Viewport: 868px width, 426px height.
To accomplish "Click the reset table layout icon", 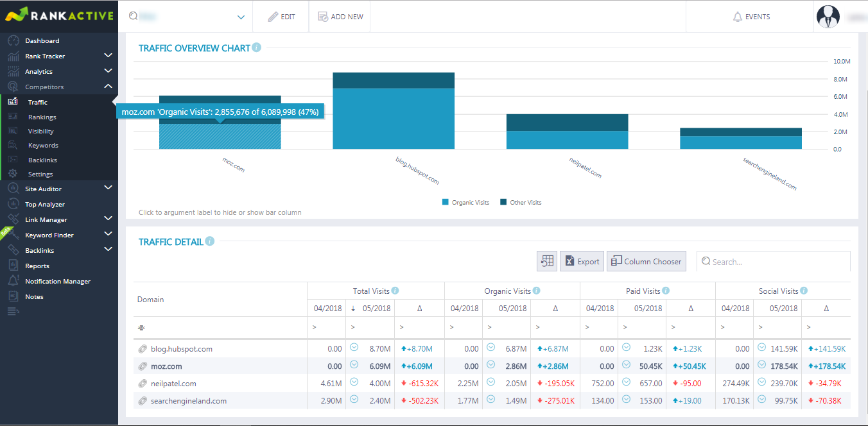I will (x=547, y=261).
